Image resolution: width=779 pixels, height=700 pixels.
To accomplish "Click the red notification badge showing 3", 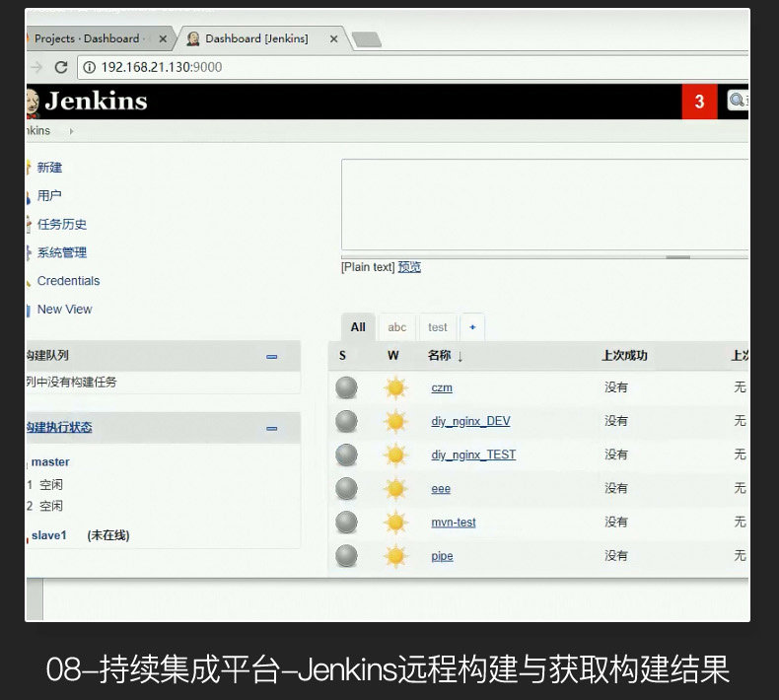I will [x=699, y=102].
